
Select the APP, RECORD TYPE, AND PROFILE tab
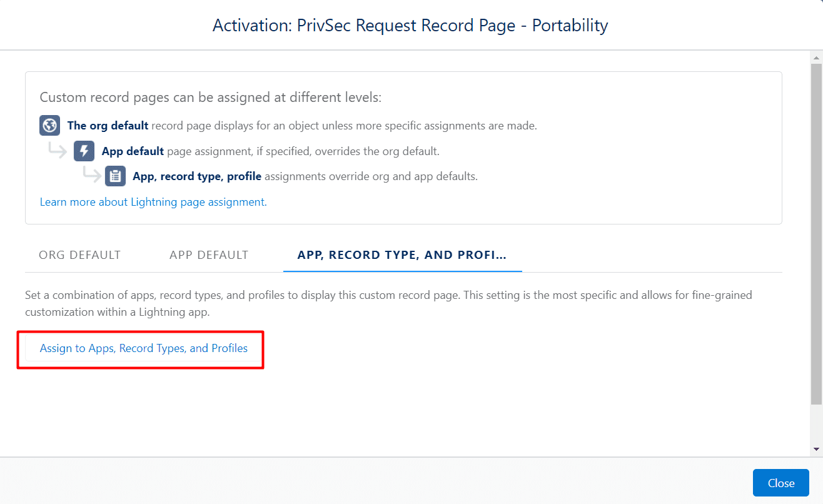coord(402,255)
